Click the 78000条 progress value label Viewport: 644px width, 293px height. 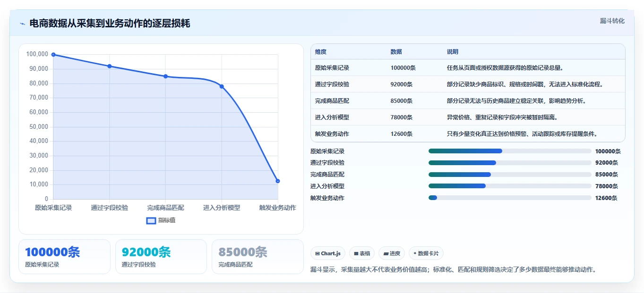tap(607, 186)
